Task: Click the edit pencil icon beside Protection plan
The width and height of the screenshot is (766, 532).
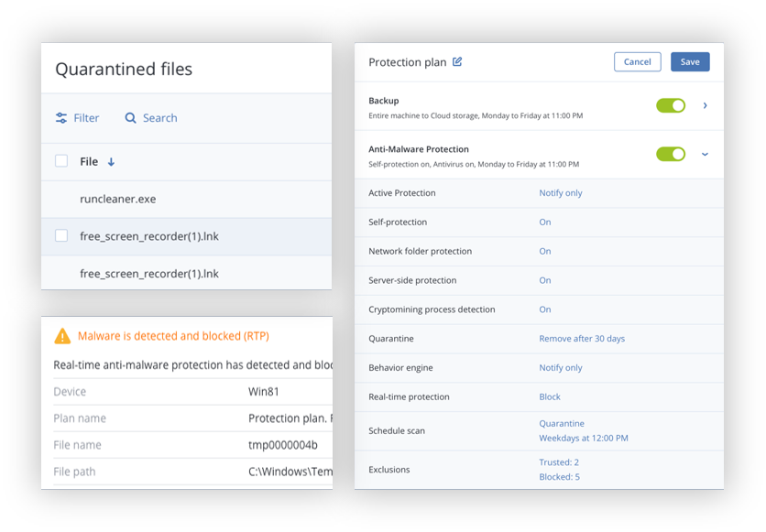Action: 457,62
